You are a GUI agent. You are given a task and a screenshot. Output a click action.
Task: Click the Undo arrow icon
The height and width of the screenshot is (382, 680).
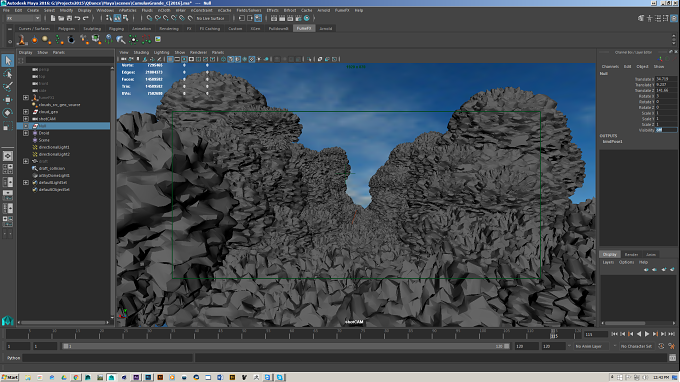[x=77, y=18]
